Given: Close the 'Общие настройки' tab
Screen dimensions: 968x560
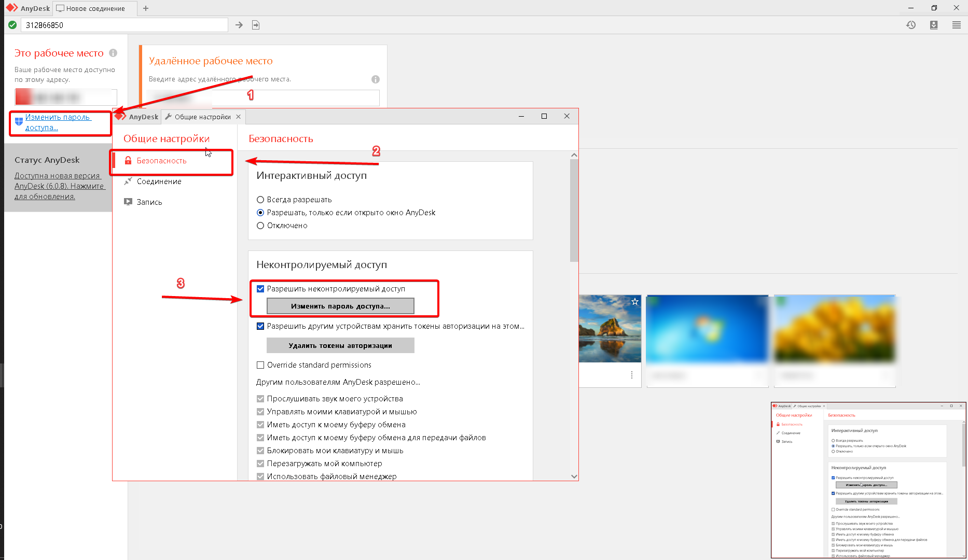Looking at the screenshot, I should 239,117.
